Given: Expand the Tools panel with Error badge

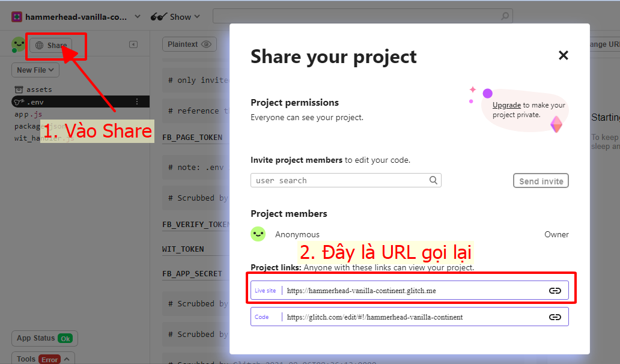Looking at the screenshot, I should (43, 359).
